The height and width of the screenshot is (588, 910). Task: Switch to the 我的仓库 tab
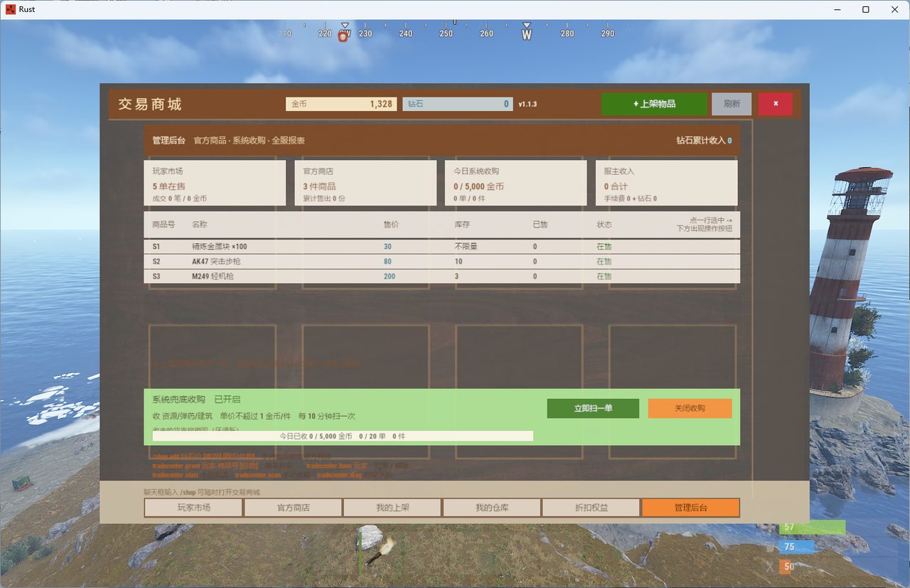[x=492, y=508]
